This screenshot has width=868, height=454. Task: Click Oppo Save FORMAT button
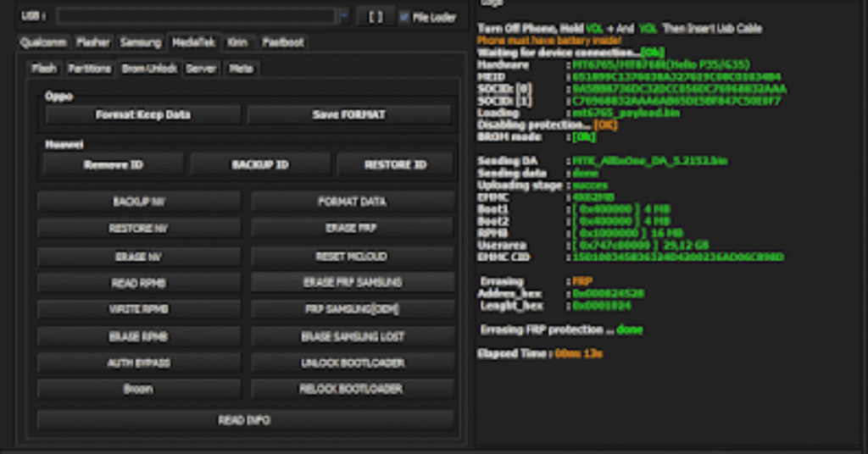(x=348, y=114)
